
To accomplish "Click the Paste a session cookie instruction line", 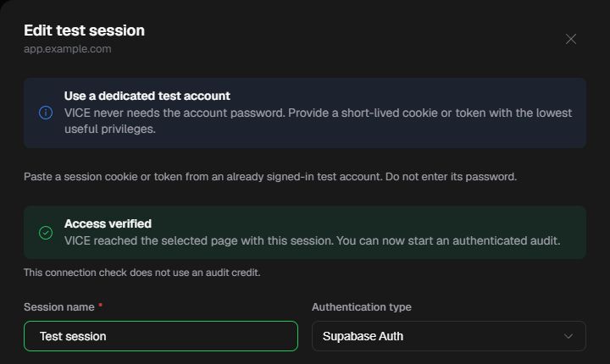I will point(270,177).
